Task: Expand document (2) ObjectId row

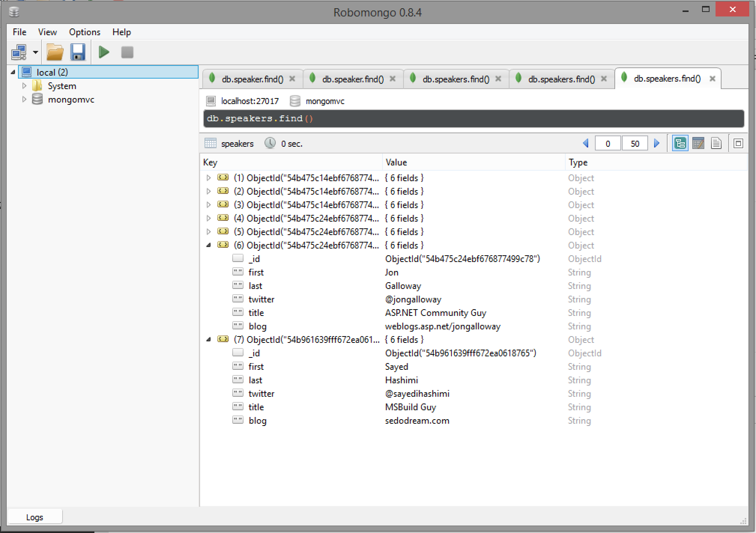Action: pos(209,191)
